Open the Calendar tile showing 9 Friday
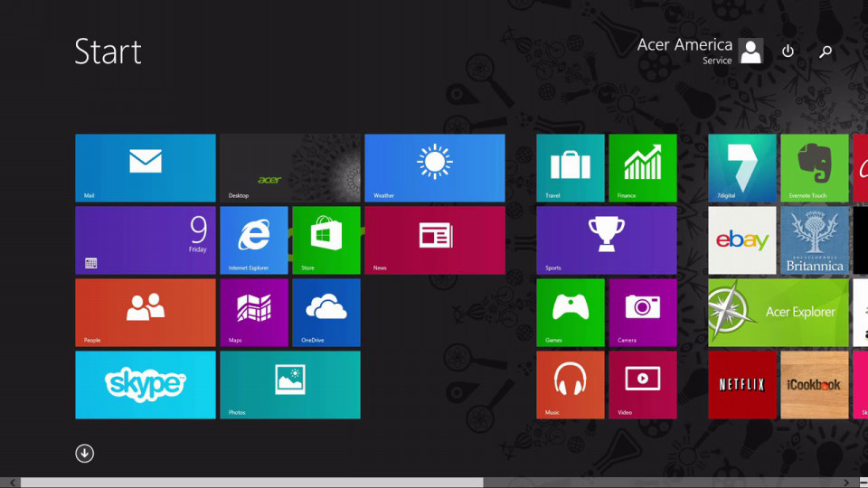Viewport: 868px width, 488px height. click(x=146, y=240)
